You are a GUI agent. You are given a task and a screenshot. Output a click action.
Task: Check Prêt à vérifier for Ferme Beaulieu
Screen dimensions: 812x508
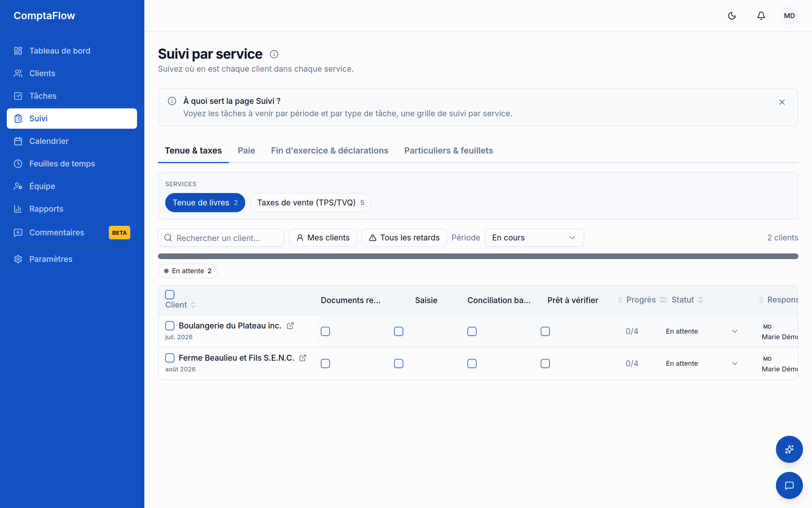(x=545, y=364)
